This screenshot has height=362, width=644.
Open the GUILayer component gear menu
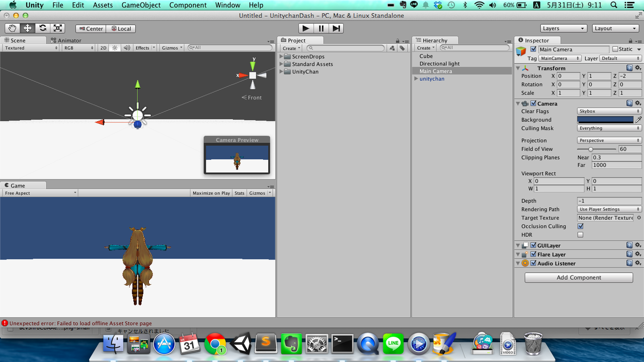click(x=637, y=245)
